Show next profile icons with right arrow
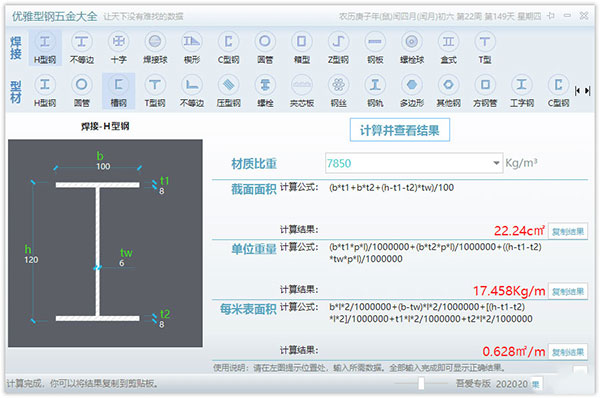Image resolution: width=600 pixels, height=398 pixels. coord(587,91)
